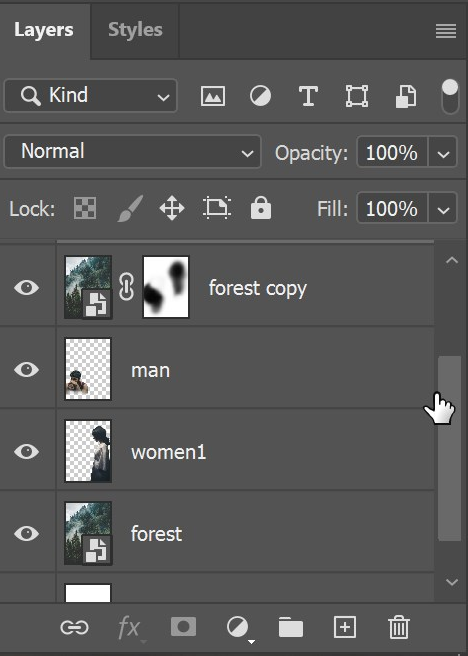Image resolution: width=468 pixels, height=656 pixels.
Task: Filter for type layers icon
Action: (x=308, y=96)
